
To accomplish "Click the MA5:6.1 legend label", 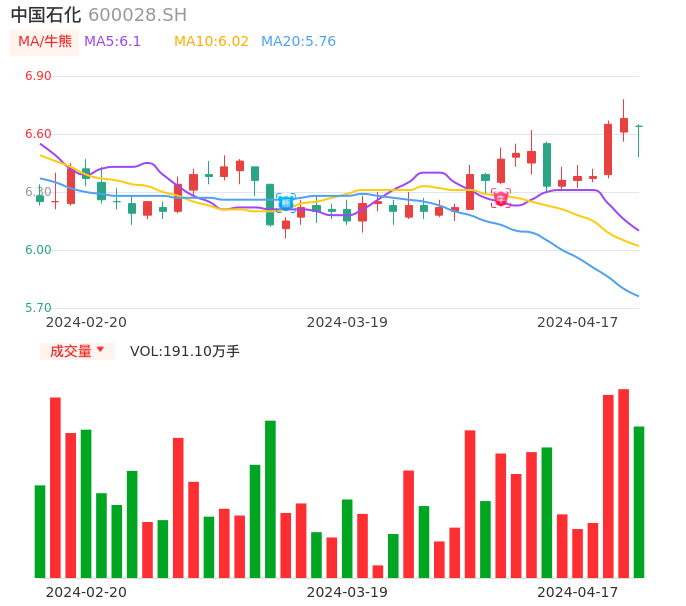I will [x=112, y=42].
